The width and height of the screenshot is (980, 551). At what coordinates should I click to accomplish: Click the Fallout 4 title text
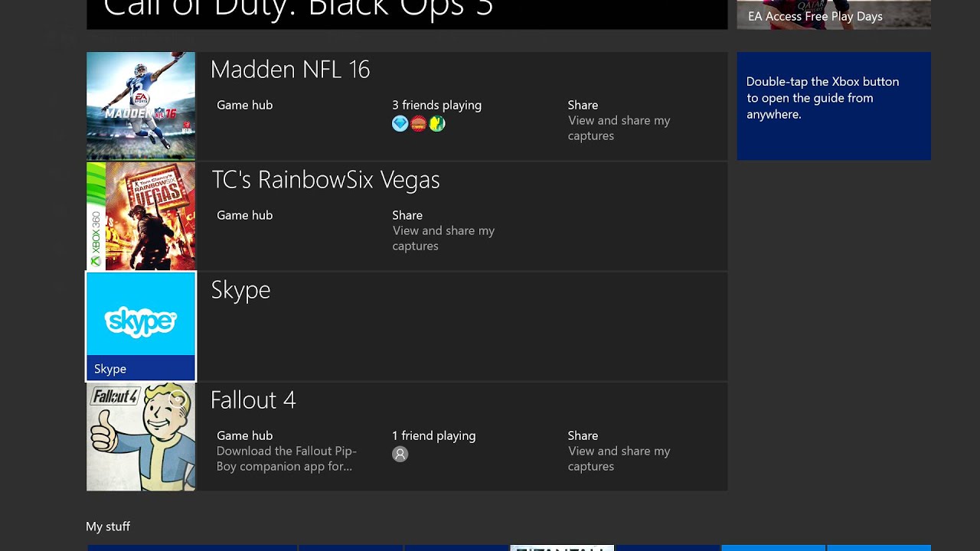click(253, 400)
